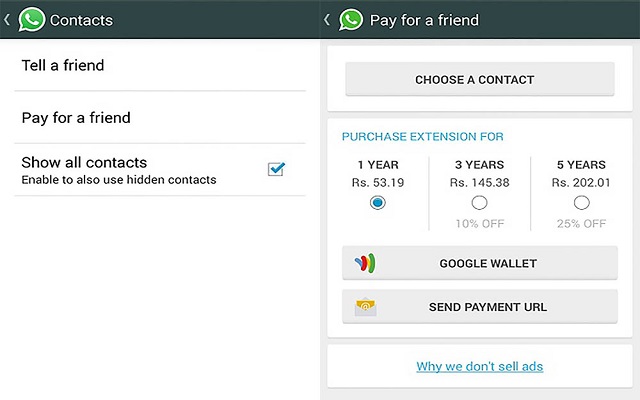Toggle Show all contacts checkbox

pyautogui.click(x=276, y=169)
